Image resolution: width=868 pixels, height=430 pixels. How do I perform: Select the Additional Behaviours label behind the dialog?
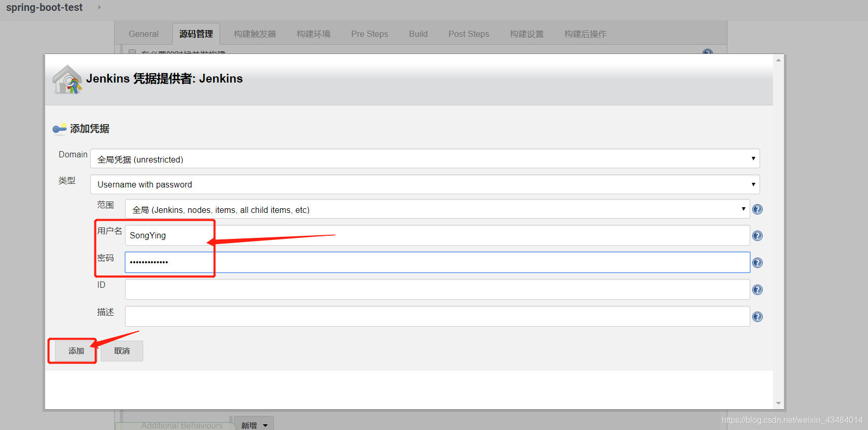(182, 425)
